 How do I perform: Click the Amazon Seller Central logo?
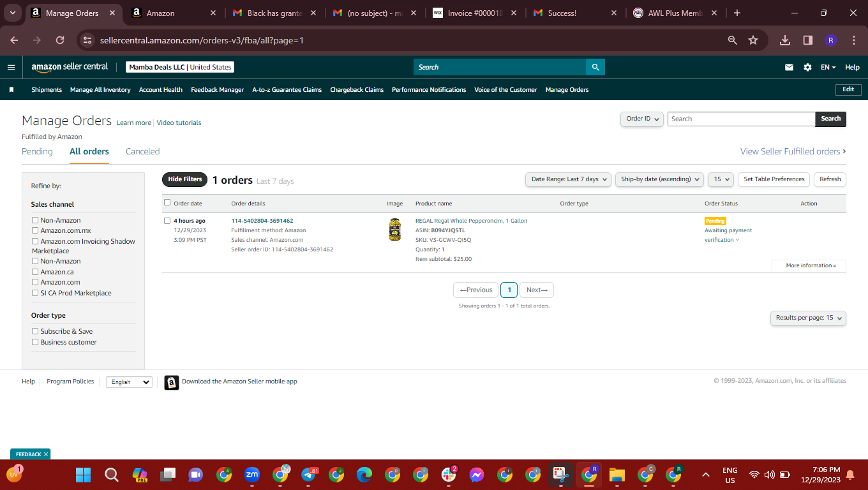(70, 67)
